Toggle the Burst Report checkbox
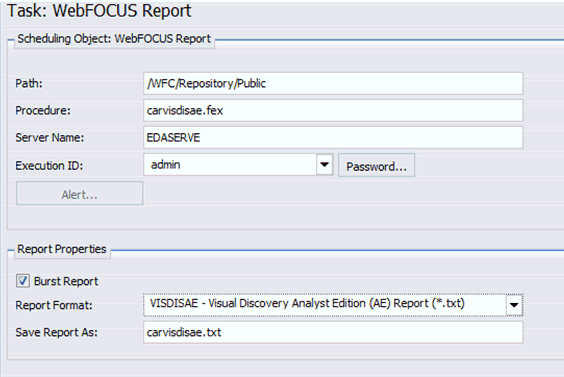Image resolution: width=564 pixels, height=377 pixels. (23, 281)
